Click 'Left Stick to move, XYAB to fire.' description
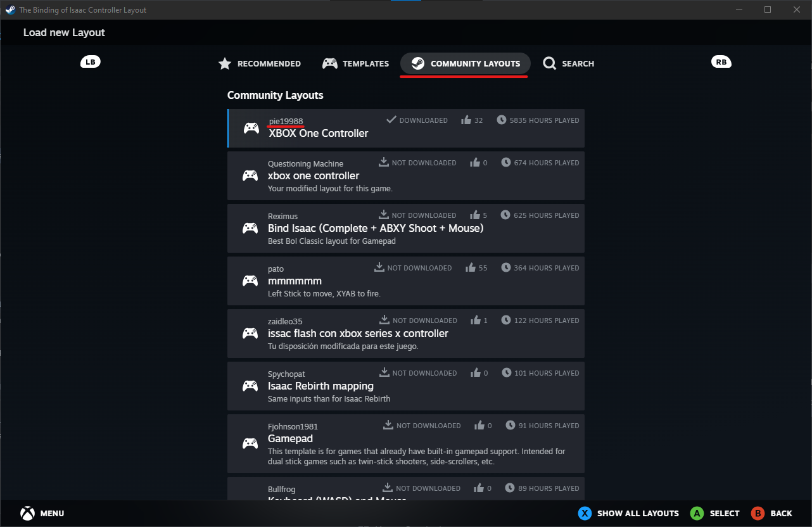 [x=324, y=294]
